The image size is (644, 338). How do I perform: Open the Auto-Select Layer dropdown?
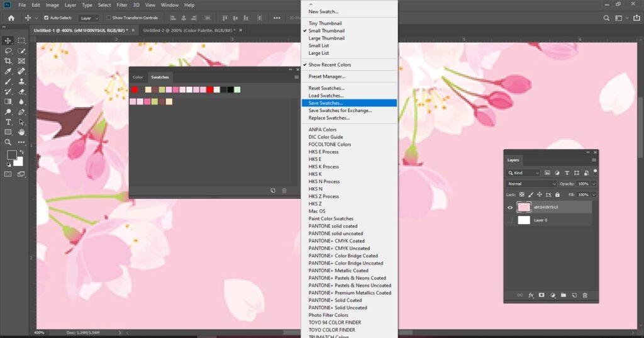[89, 18]
